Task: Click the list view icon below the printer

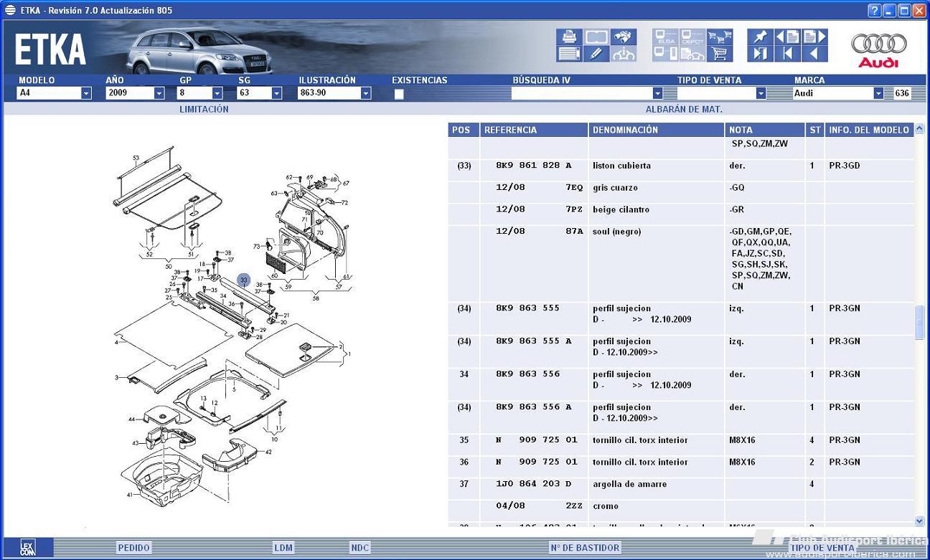Action: tap(569, 54)
